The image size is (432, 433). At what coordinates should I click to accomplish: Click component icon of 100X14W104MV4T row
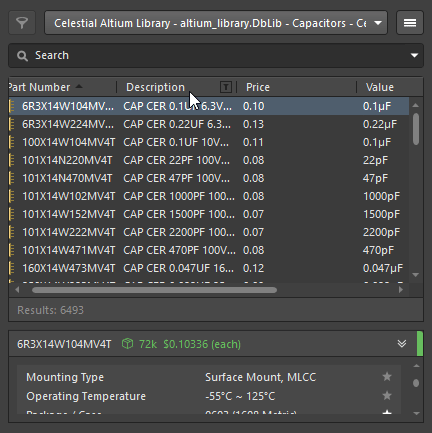pos(12,142)
